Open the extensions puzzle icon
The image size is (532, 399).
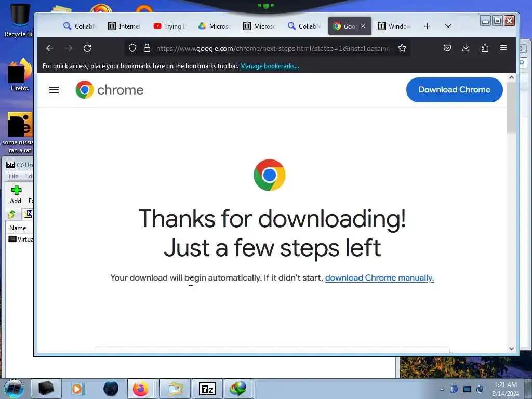pyautogui.click(x=485, y=48)
